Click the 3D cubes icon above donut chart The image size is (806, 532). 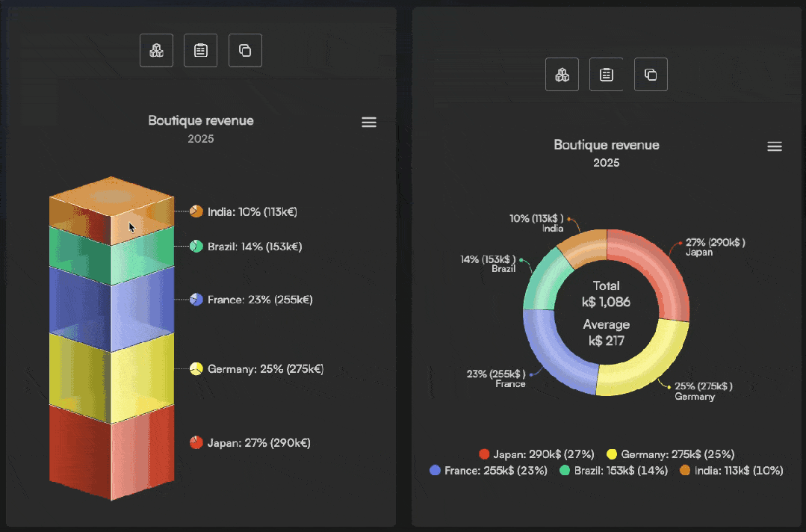click(x=562, y=75)
